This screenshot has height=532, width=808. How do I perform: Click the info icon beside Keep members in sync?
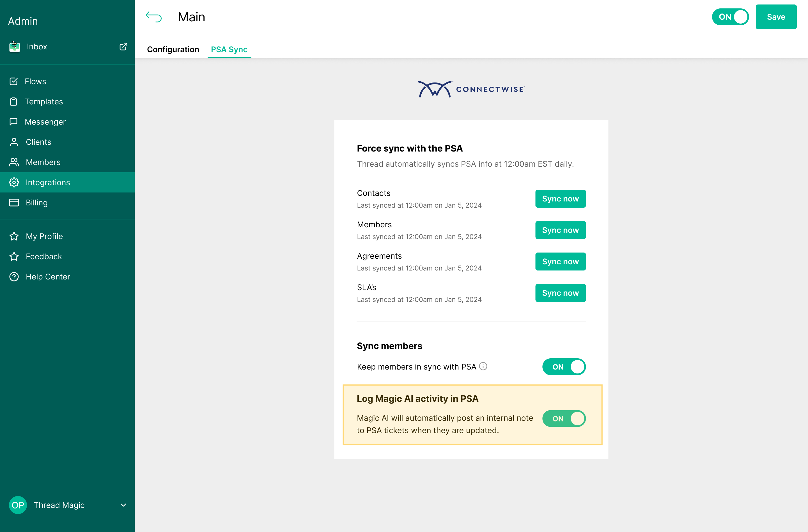[483, 366]
